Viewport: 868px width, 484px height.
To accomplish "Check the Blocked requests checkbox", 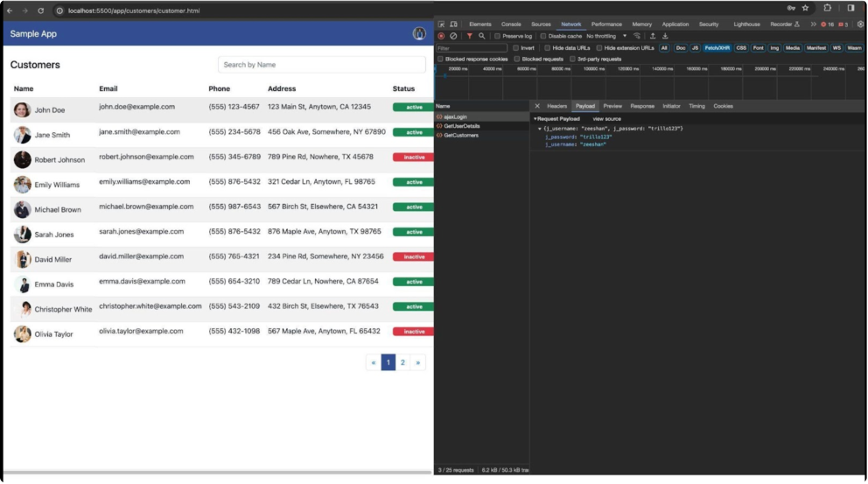I will (x=516, y=59).
